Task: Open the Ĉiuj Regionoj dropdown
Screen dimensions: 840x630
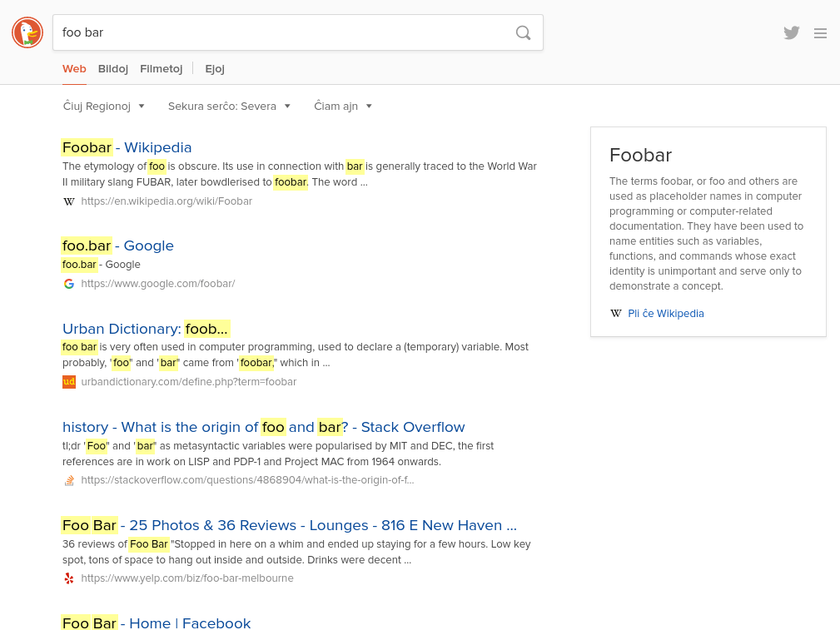Action: 103,106
